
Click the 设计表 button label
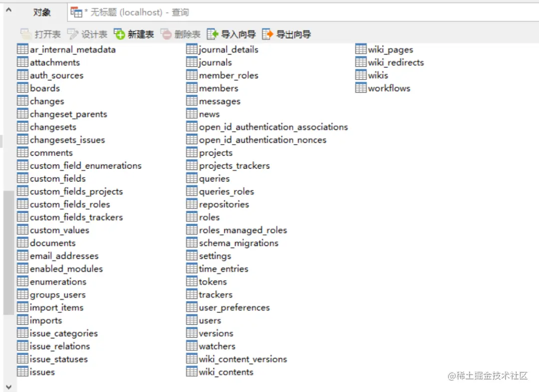pyautogui.click(x=94, y=34)
